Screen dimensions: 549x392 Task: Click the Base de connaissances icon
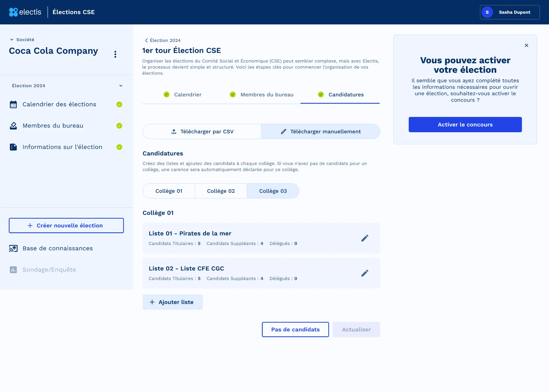tap(13, 249)
